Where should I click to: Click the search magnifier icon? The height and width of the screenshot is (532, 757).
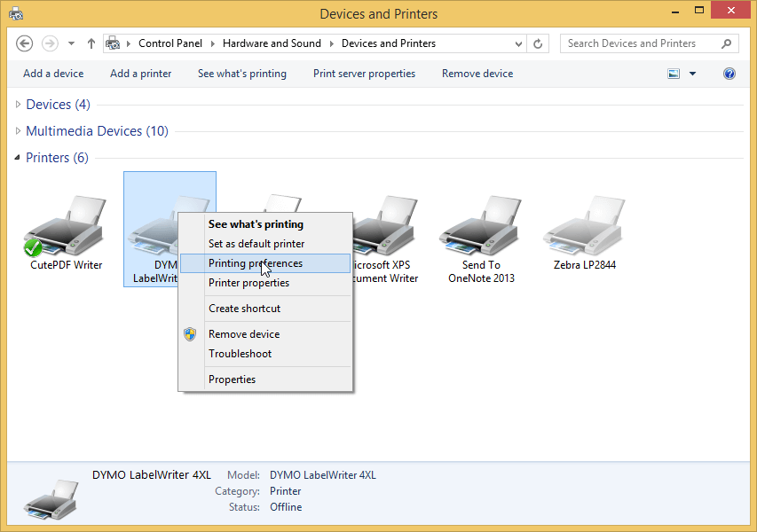point(726,44)
